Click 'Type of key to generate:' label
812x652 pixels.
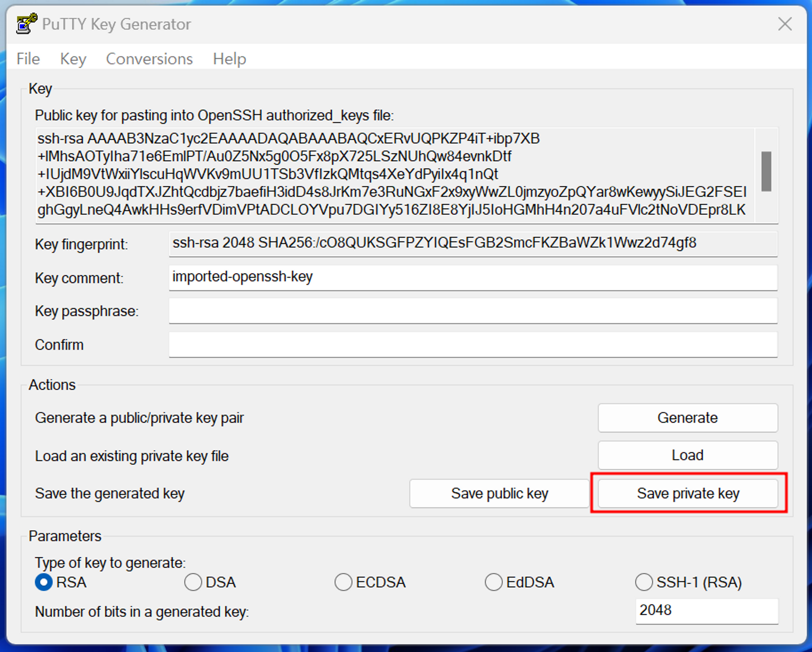[x=110, y=562]
